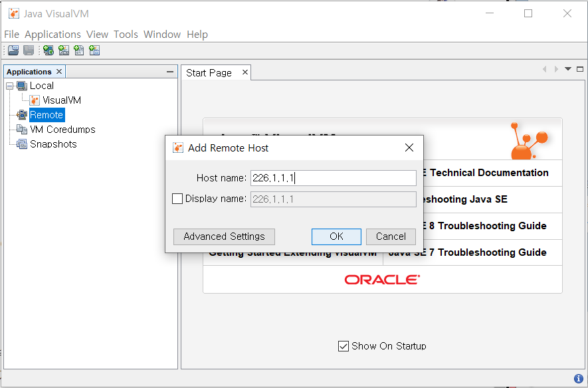
Task: Minimize the Applications panel
Action: [x=170, y=72]
